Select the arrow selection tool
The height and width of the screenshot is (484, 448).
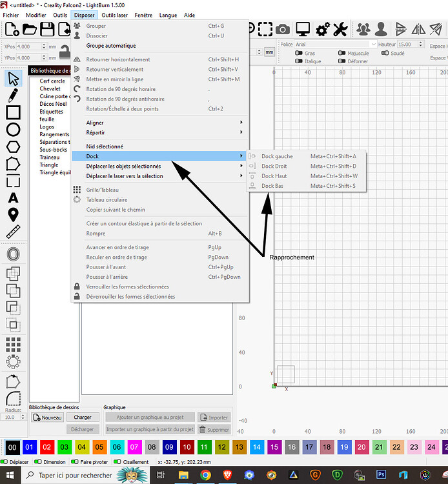[14, 78]
